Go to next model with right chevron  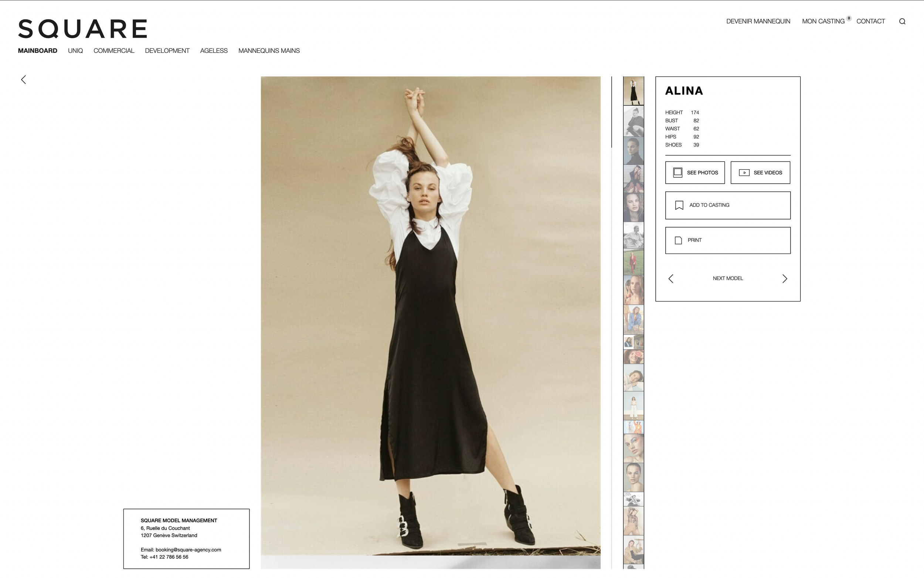pos(784,279)
